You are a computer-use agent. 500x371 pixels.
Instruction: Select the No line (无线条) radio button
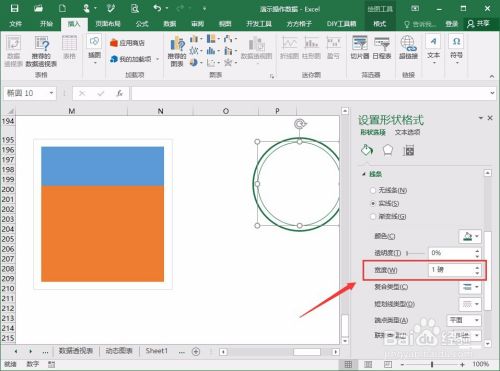pyautogui.click(x=373, y=190)
